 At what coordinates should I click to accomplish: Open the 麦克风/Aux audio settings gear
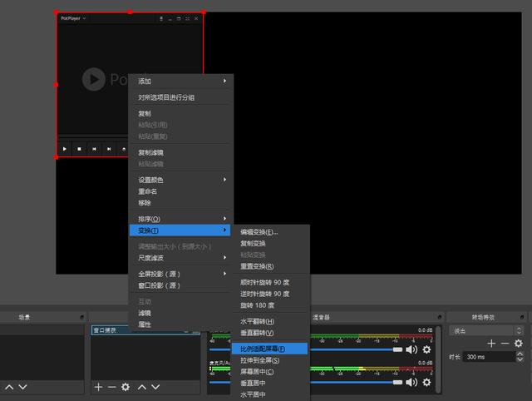tap(426, 382)
